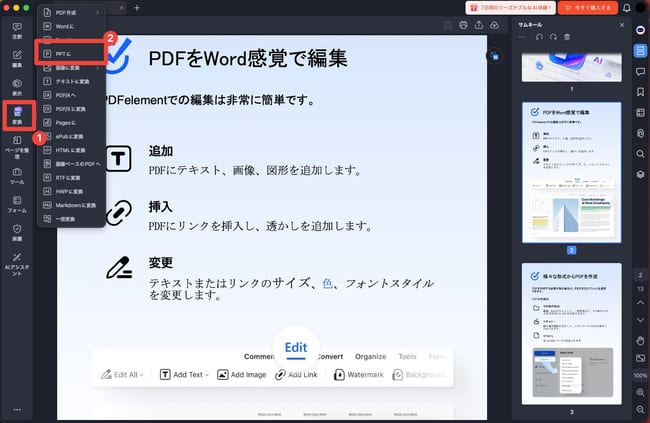Choose Wordに from the convert menu
This screenshot has width=650, height=423.
click(x=72, y=27)
